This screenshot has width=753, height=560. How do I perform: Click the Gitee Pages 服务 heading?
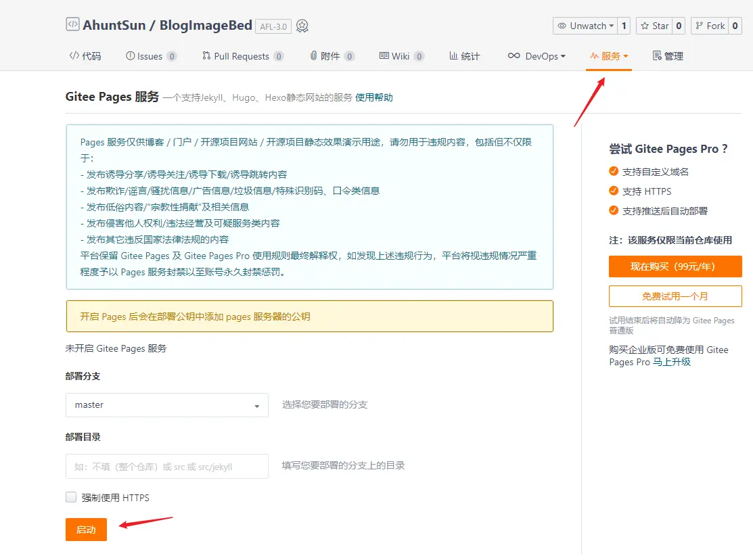click(112, 97)
